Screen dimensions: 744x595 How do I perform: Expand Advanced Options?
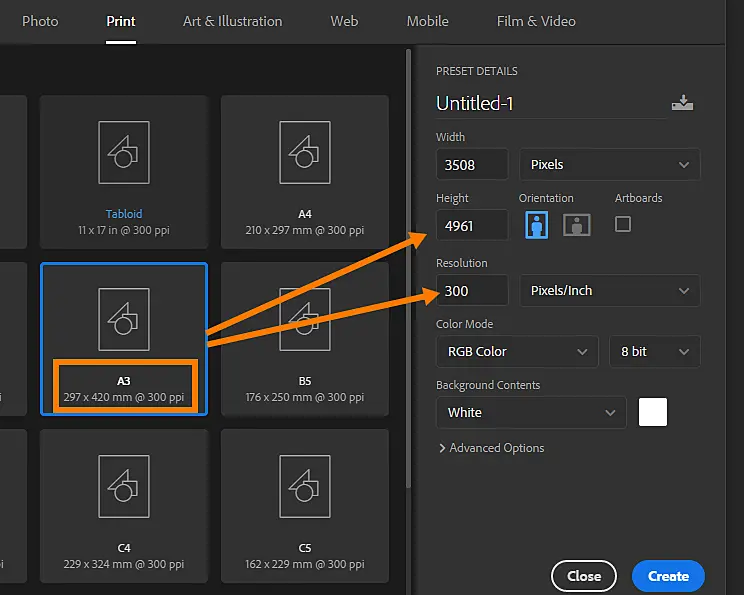coord(492,448)
